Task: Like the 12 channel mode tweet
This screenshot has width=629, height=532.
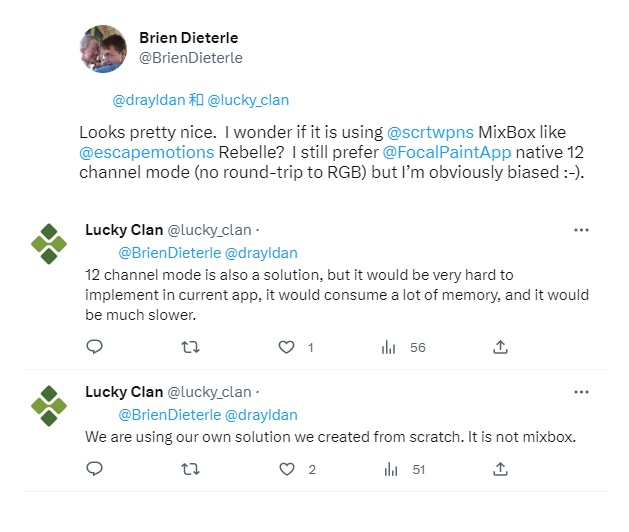Action: click(287, 347)
